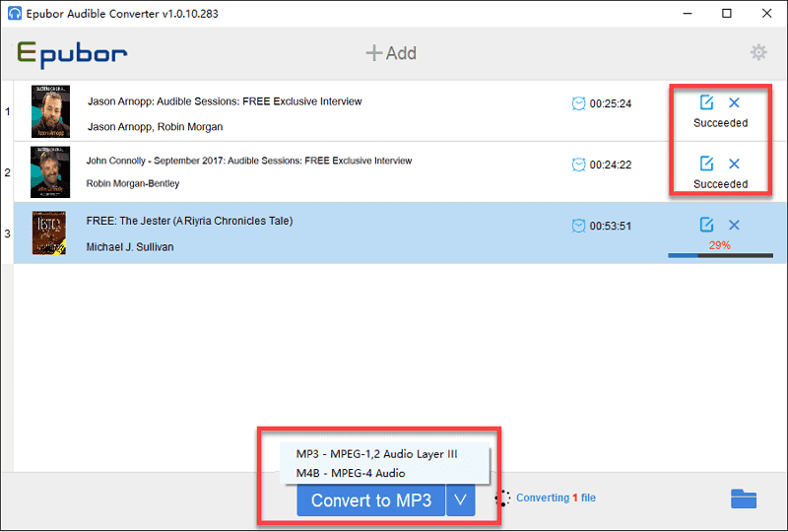Click the clock icon beside 00:53:51
788x532 pixels.
click(x=578, y=226)
